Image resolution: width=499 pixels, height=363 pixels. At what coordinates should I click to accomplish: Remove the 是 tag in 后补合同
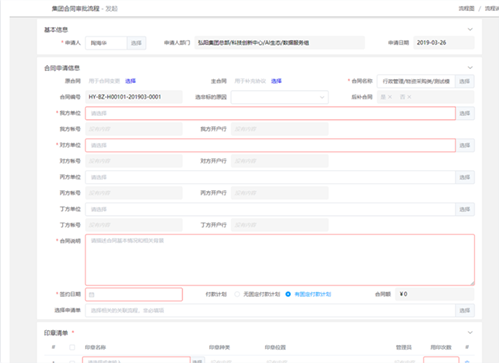(390, 97)
